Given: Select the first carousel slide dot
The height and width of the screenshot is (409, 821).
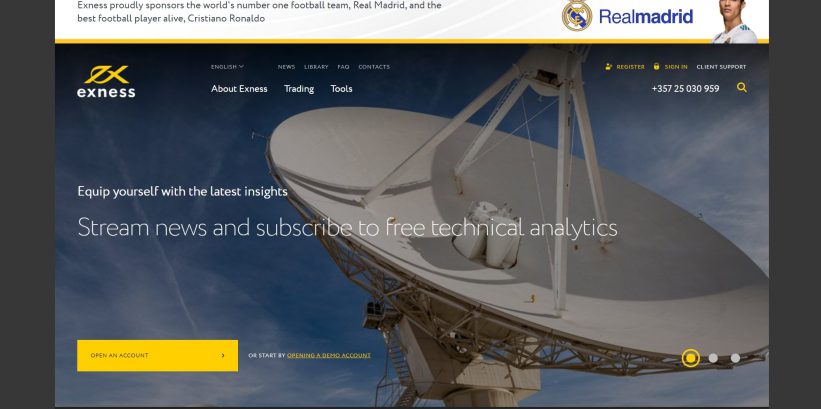Looking at the screenshot, I should click(x=691, y=358).
